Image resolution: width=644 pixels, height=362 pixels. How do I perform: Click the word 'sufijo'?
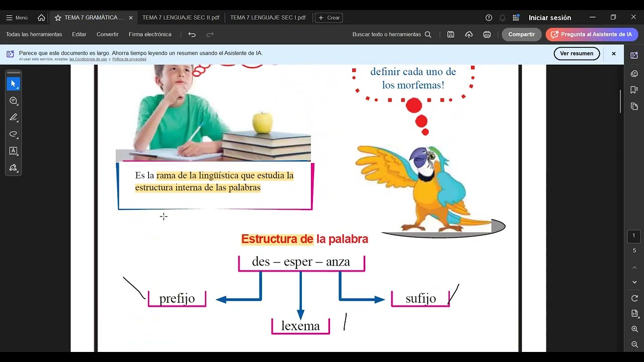pyautogui.click(x=421, y=299)
